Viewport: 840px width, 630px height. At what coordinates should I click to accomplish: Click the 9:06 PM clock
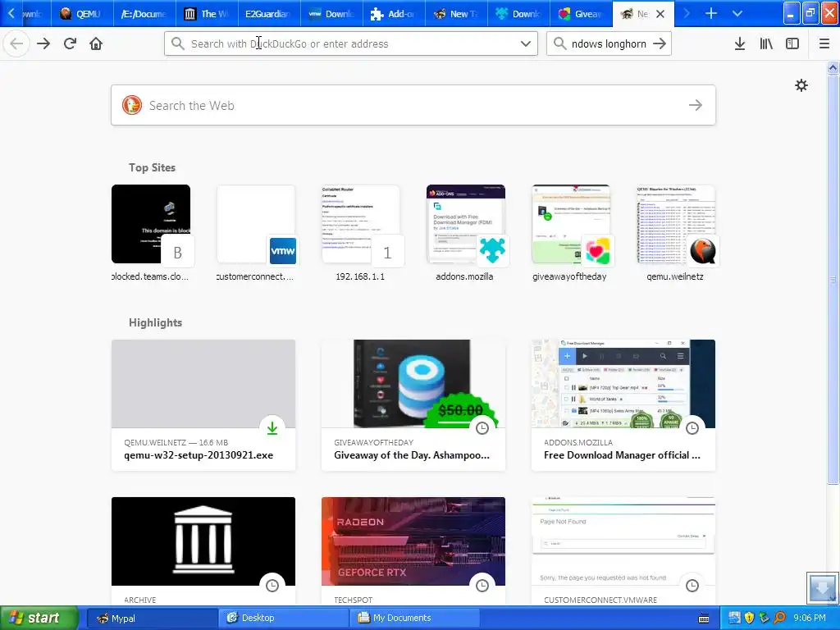[809, 618]
